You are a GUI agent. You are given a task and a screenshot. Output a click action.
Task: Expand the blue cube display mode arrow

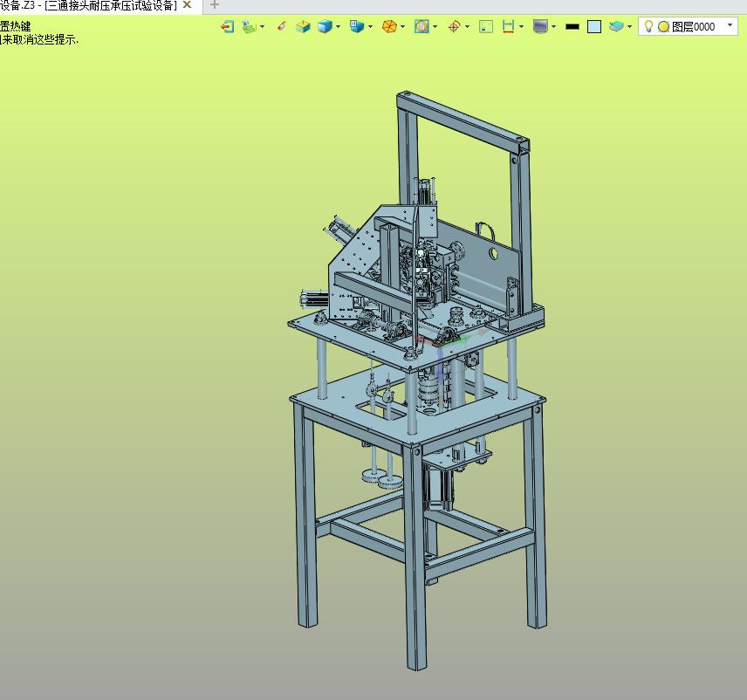[x=339, y=27]
